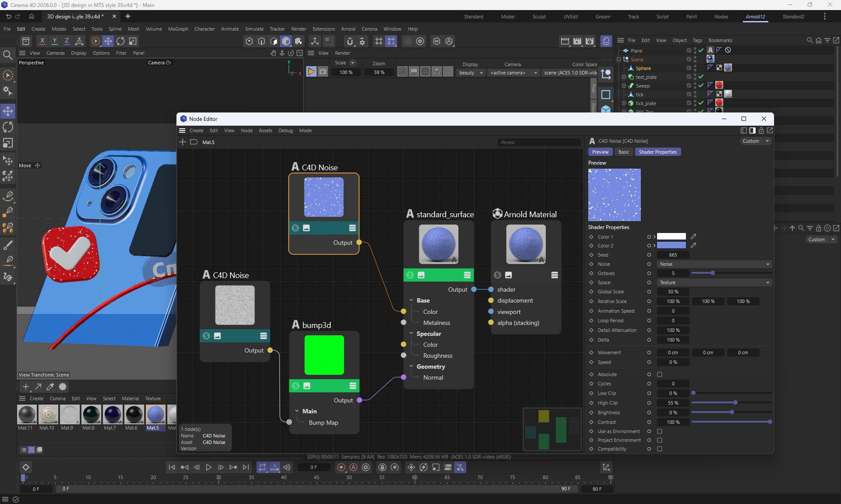Click the Add node plus icon
Image resolution: width=841 pixels, height=504 pixels.
click(183, 142)
